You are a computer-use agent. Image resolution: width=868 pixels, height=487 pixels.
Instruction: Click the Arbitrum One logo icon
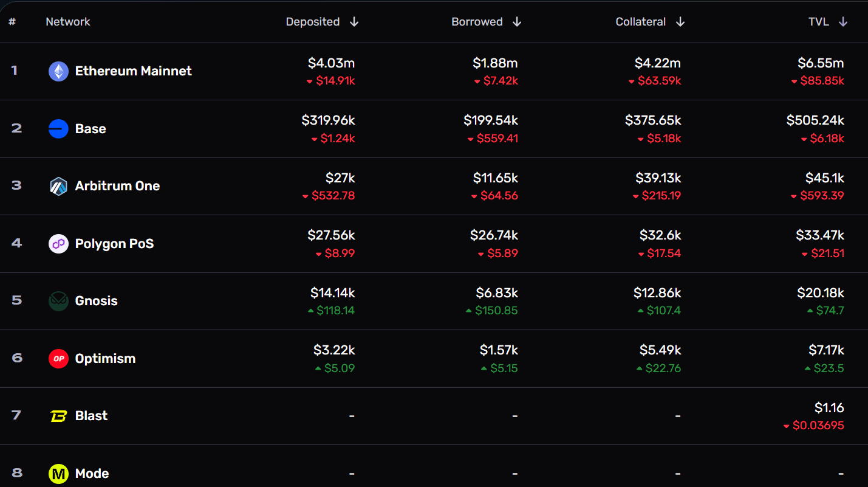point(58,186)
